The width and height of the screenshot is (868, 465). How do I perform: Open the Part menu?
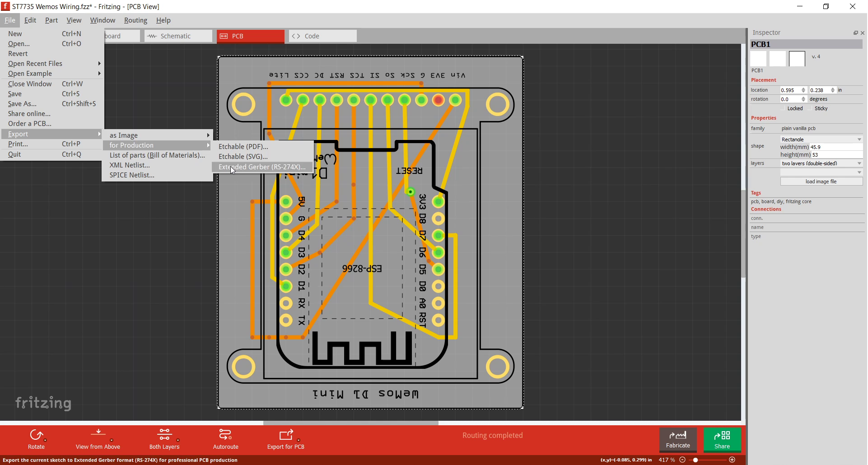pos(51,20)
